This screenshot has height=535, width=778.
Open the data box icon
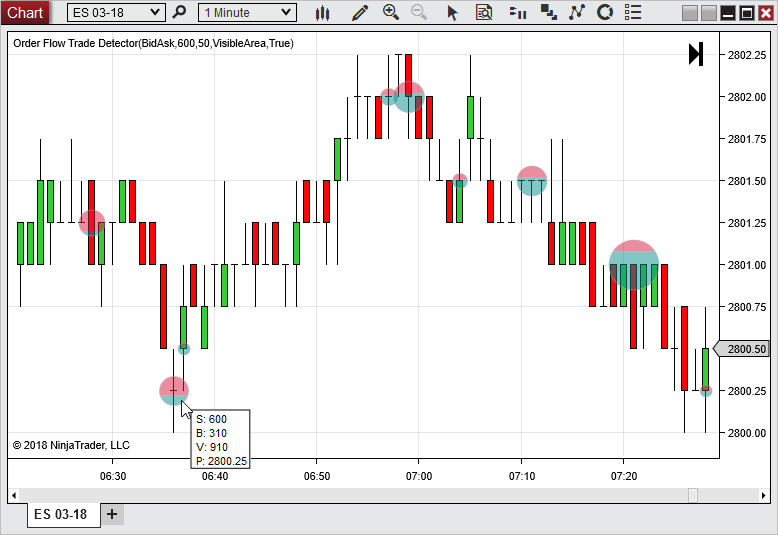click(484, 13)
